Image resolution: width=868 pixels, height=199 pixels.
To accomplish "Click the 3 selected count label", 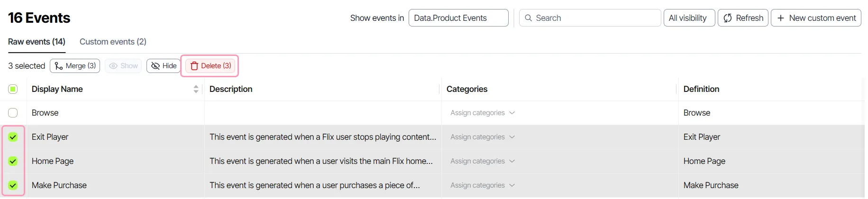I will click(27, 66).
